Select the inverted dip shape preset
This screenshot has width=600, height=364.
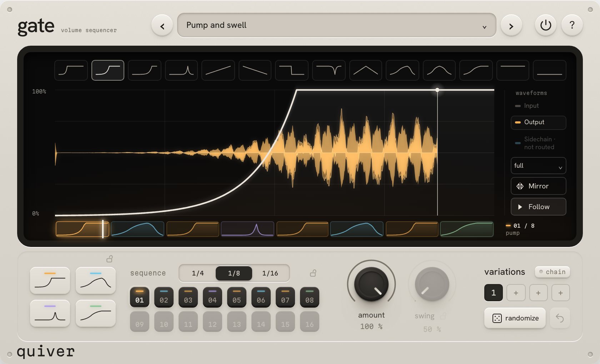[x=329, y=70]
